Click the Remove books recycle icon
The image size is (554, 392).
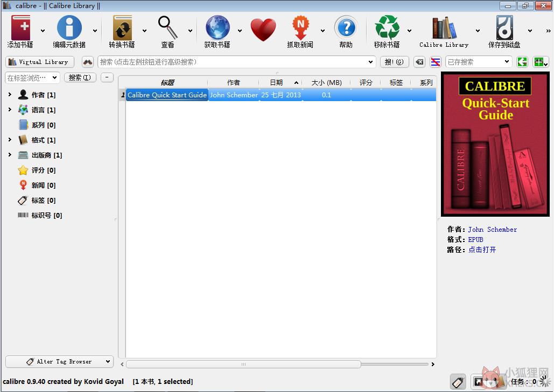[x=387, y=27]
